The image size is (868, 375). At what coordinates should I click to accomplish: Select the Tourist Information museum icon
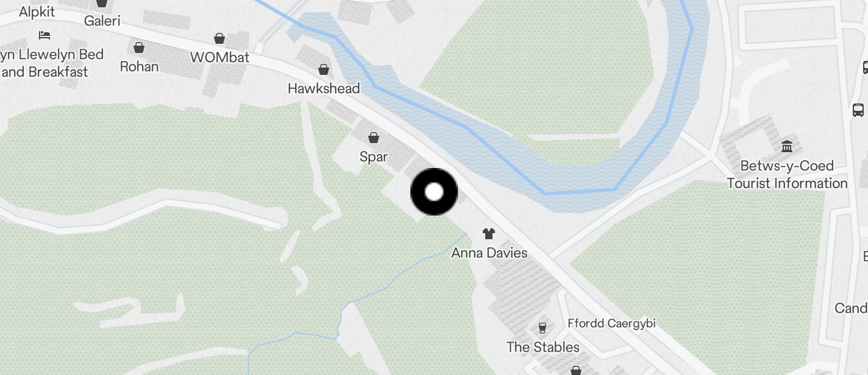(x=787, y=146)
